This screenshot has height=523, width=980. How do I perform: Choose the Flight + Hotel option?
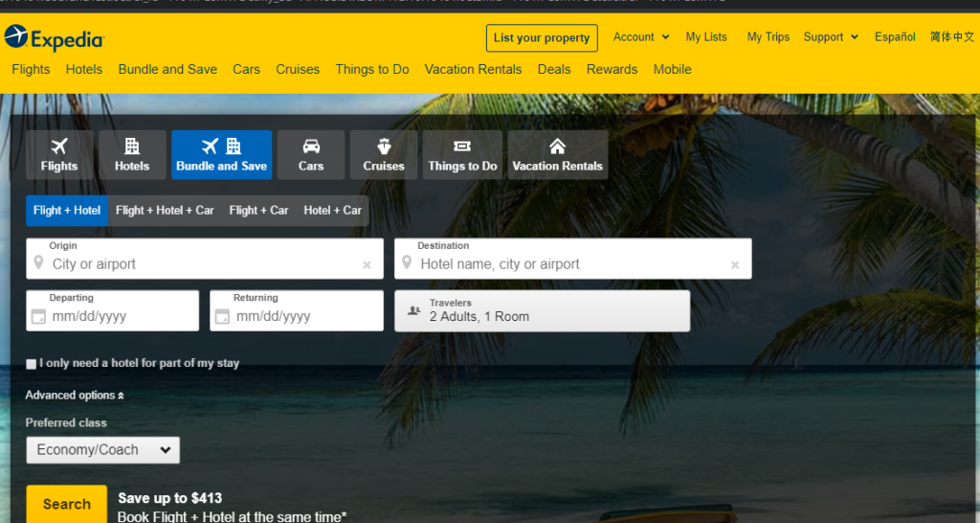click(67, 211)
